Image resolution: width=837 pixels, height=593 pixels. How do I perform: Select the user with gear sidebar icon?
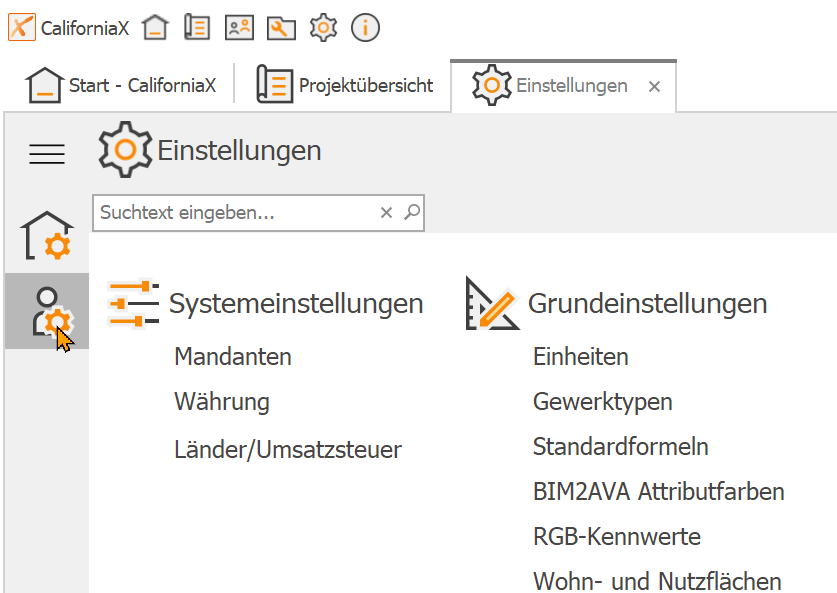click(47, 312)
